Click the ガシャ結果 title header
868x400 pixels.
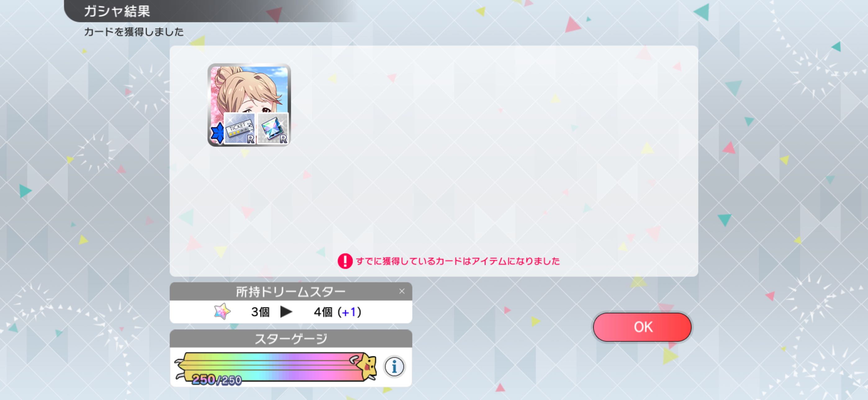117,11
